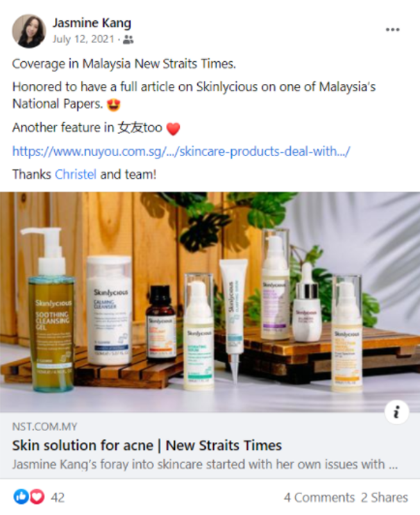
Task: Open Christel's tagged profile link
Action: point(75,174)
